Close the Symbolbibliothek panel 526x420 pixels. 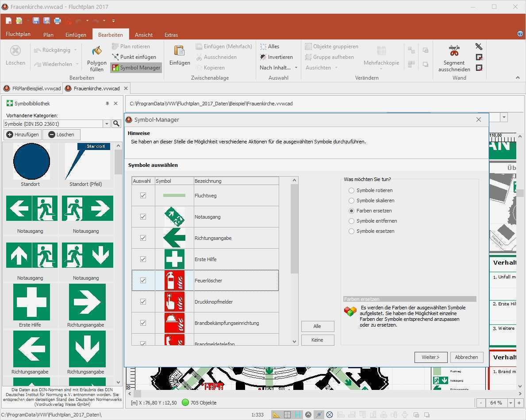tap(116, 104)
